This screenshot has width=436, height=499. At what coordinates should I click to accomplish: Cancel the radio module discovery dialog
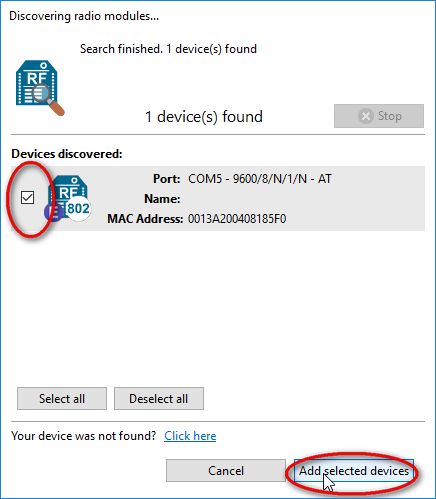click(226, 471)
